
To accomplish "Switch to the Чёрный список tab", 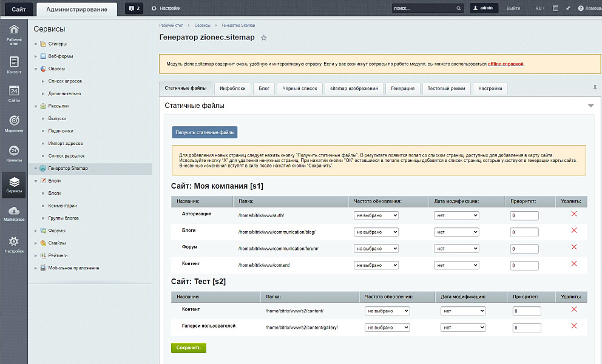I will (299, 89).
